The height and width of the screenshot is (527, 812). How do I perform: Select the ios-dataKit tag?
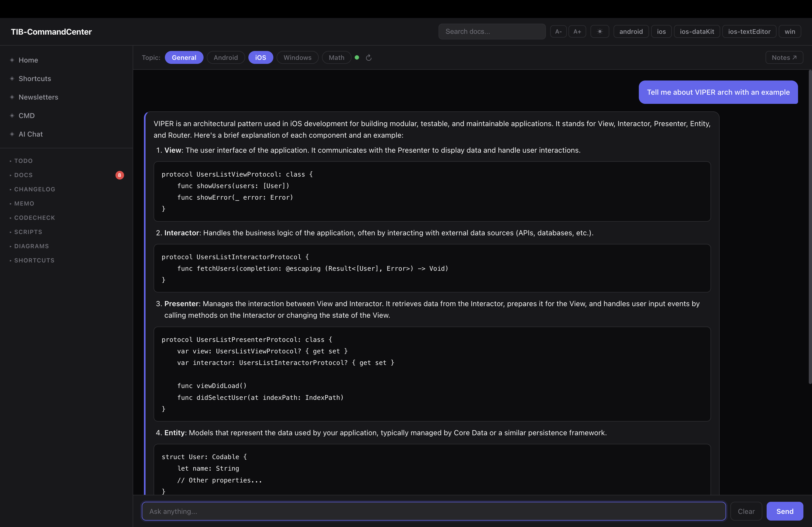pyautogui.click(x=697, y=31)
